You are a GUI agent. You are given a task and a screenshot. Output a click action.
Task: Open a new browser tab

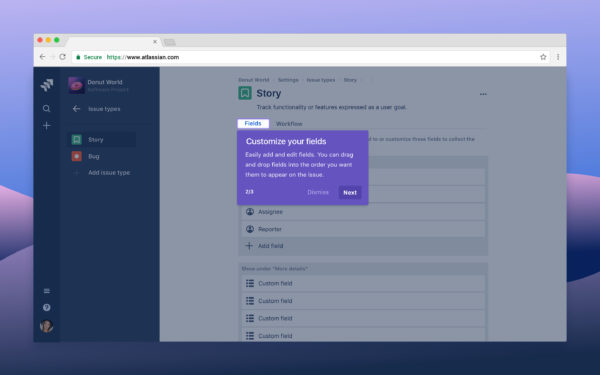[170, 42]
